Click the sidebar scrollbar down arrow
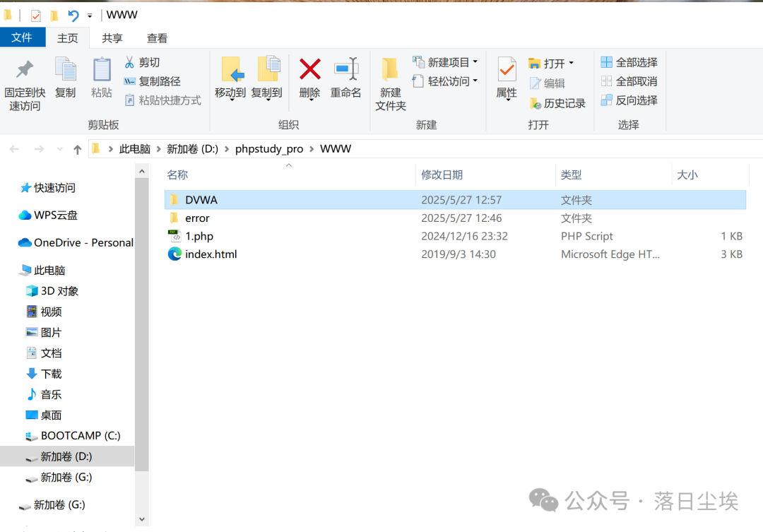Viewport: 763px width, 532px height. point(141,519)
